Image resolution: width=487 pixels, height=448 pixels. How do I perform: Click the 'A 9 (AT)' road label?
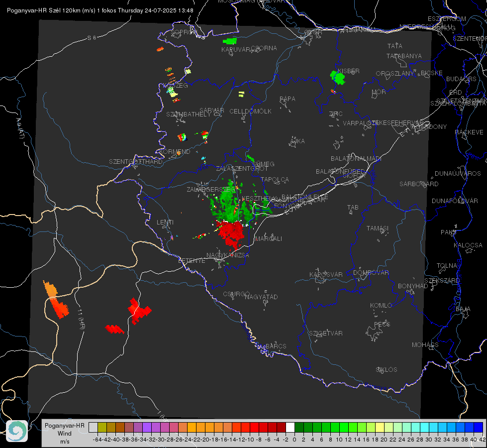[20, 128]
